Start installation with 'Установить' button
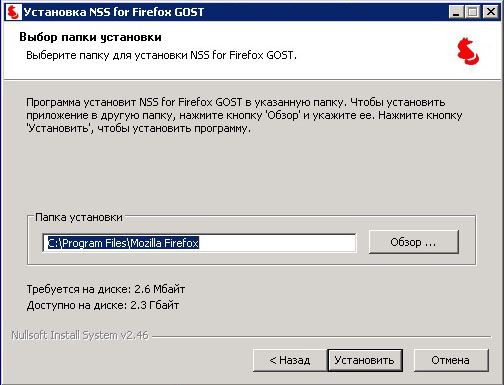This screenshot has width=504, height=385. click(365, 360)
